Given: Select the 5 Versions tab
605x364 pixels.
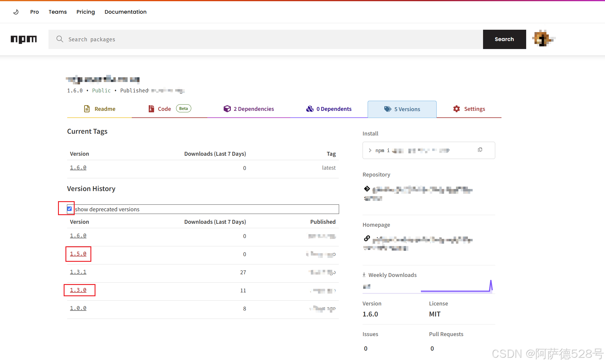Looking at the screenshot, I should (x=402, y=109).
